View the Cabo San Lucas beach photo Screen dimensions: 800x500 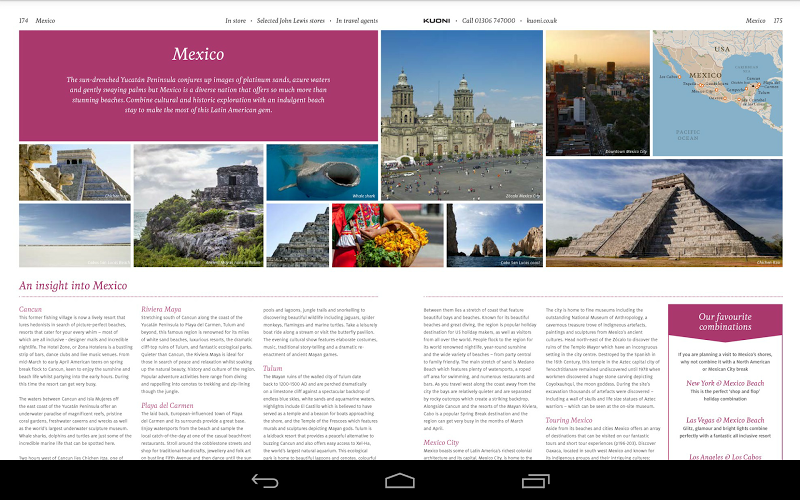point(74,235)
